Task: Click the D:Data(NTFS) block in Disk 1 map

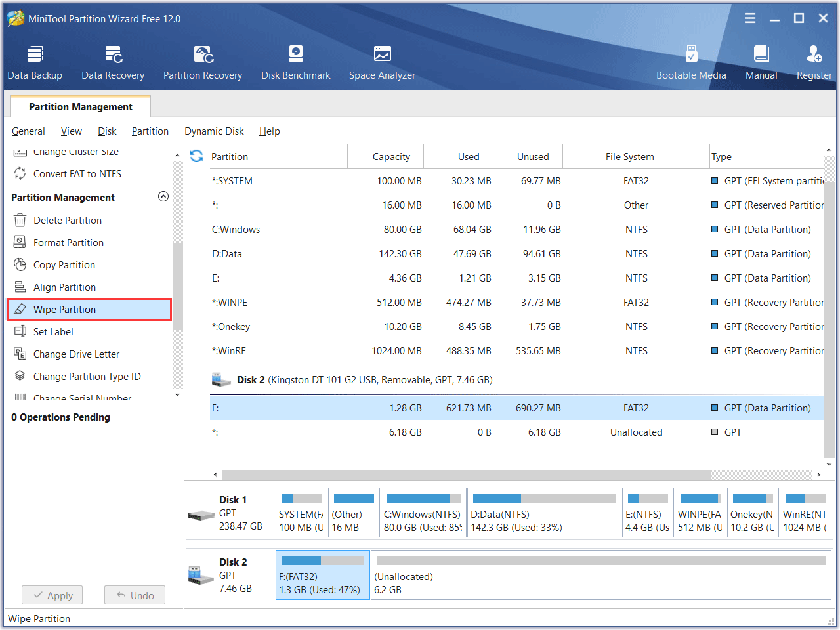Action: (x=544, y=513)
